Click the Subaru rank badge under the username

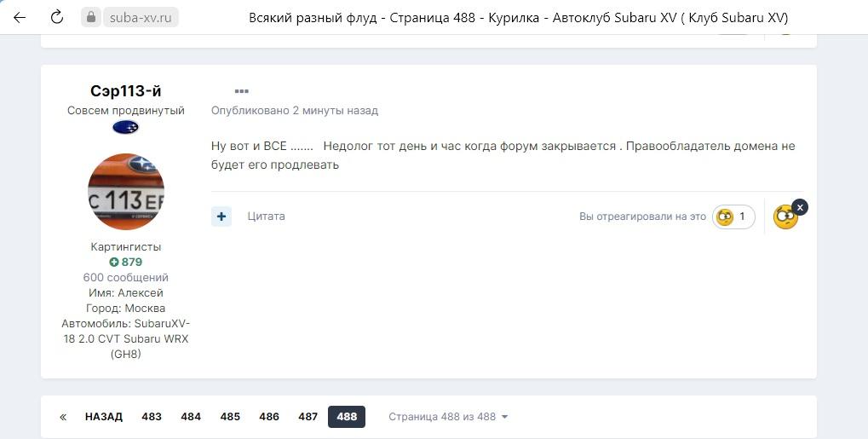125,127
